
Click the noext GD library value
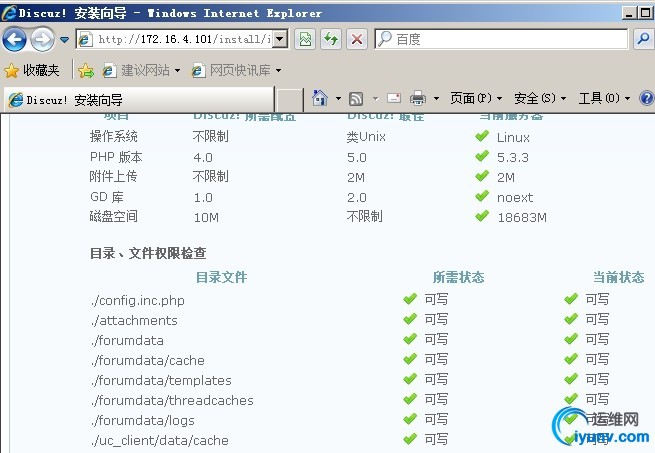coord(515,198)
